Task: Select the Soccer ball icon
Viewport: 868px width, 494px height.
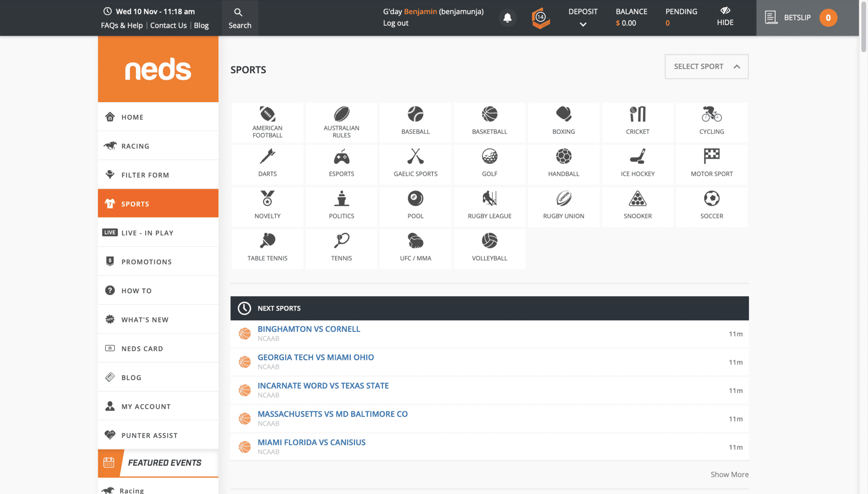Action: 712,198
